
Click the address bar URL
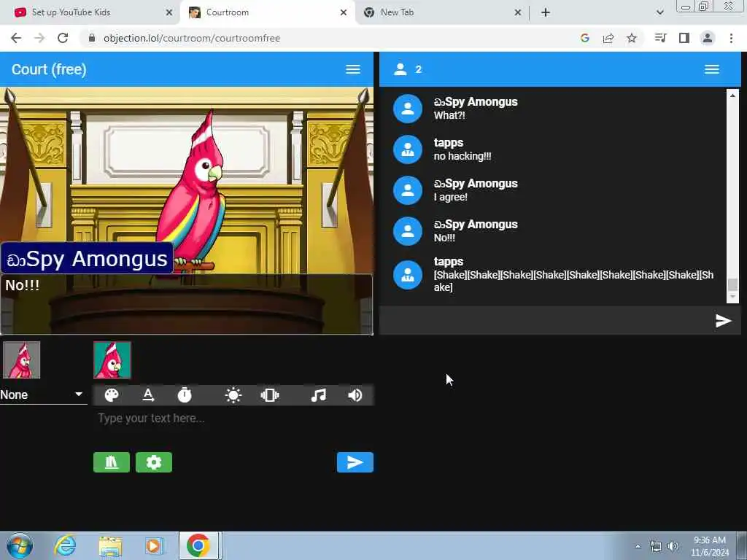click(x=192, y=38)
